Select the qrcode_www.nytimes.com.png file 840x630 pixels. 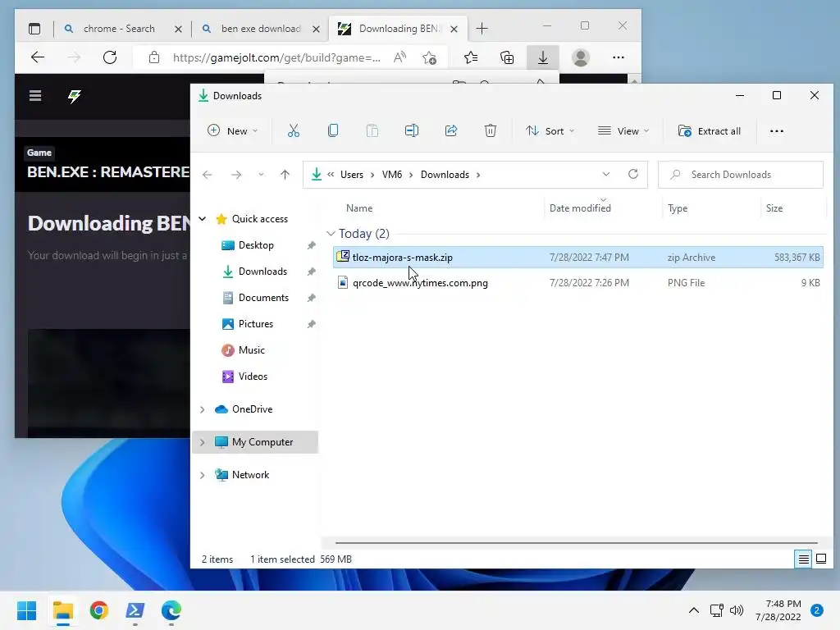tap(578, 283)
